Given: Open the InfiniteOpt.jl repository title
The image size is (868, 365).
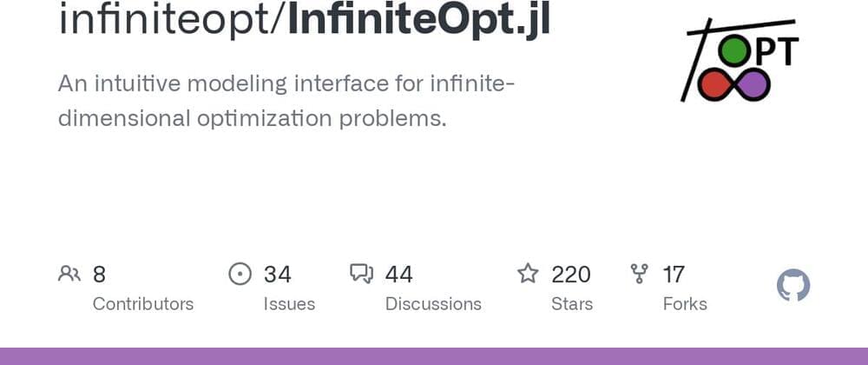Looking at the screenshot, I should pyautogui.click(x=418, y=21).
